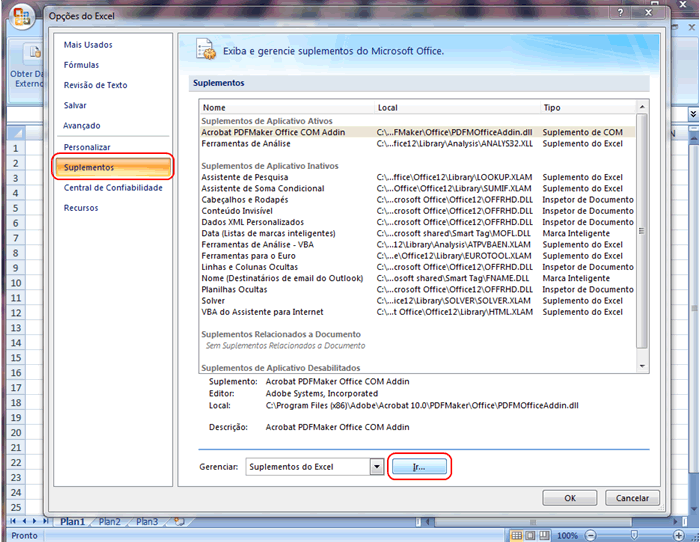Open the Suplementos category
Viewport: 700px width, 542px height.
click(89, 167)
